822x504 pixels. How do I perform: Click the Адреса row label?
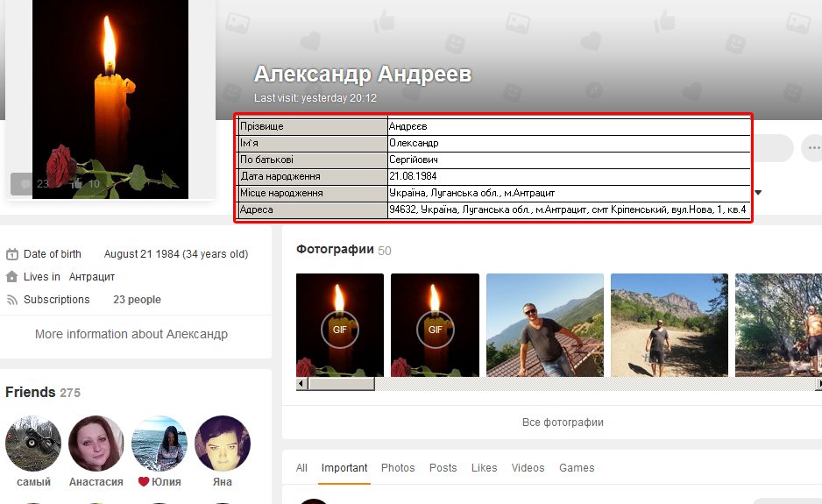(x=313, y=209)
